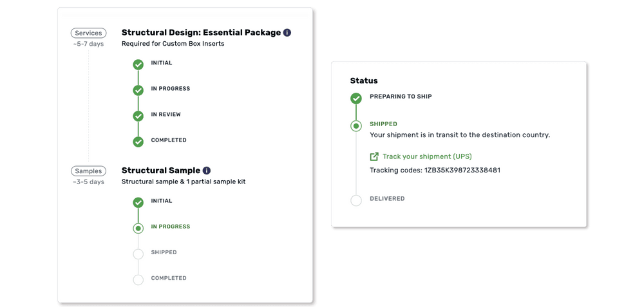
Task: Click Structural Design Completed step checkmark
Action: point(138,142)
